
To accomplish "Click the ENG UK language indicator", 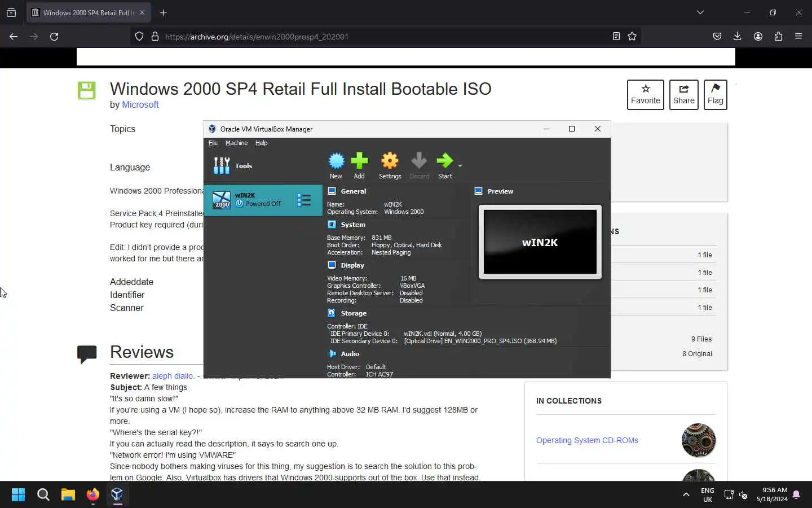I will pyautogui.click(x=708, y=495).
